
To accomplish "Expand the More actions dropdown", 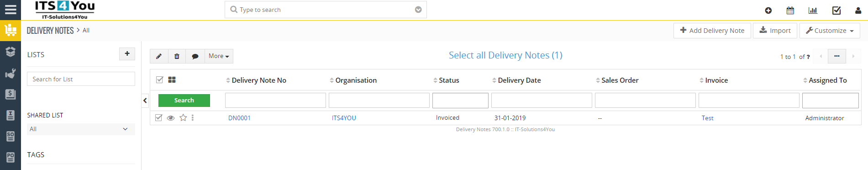I will (219, 56).
